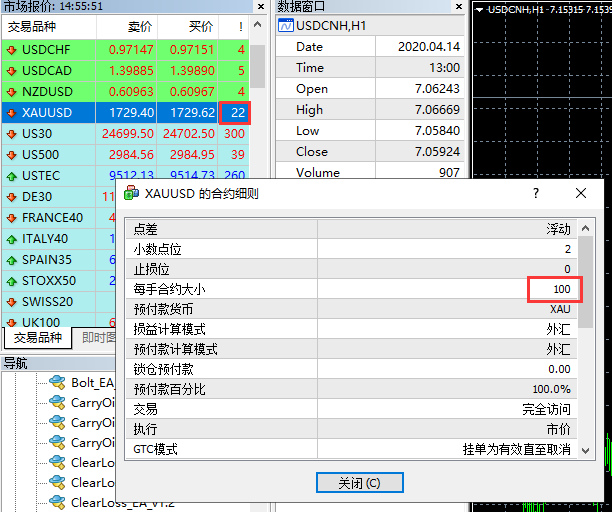Click the NZDUSD down-arrow icon

point(12,92)
